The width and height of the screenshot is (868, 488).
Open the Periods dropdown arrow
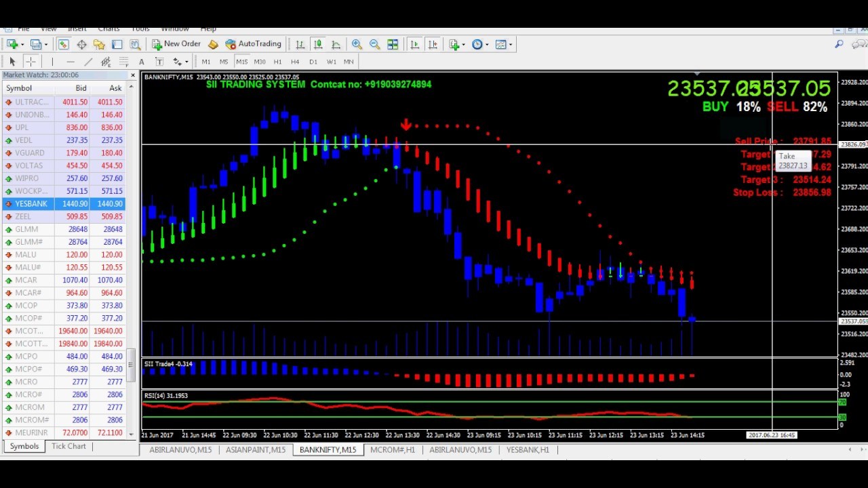pyautogui.click(x=487, y=45)
